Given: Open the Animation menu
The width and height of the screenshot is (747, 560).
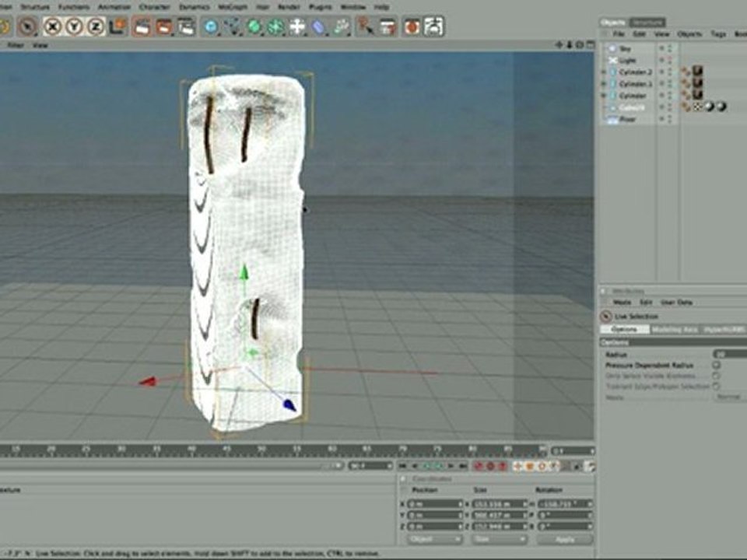Looking at the screenshot, I should 114,7.
